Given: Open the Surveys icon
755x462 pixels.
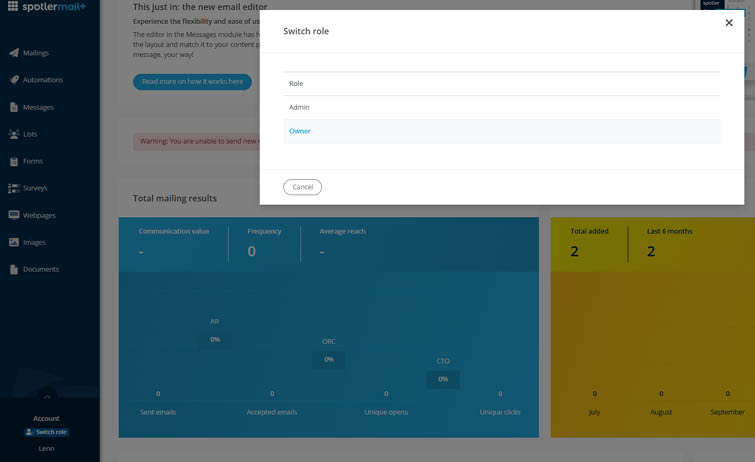Looking at the screenshot, I should (14, 188).
